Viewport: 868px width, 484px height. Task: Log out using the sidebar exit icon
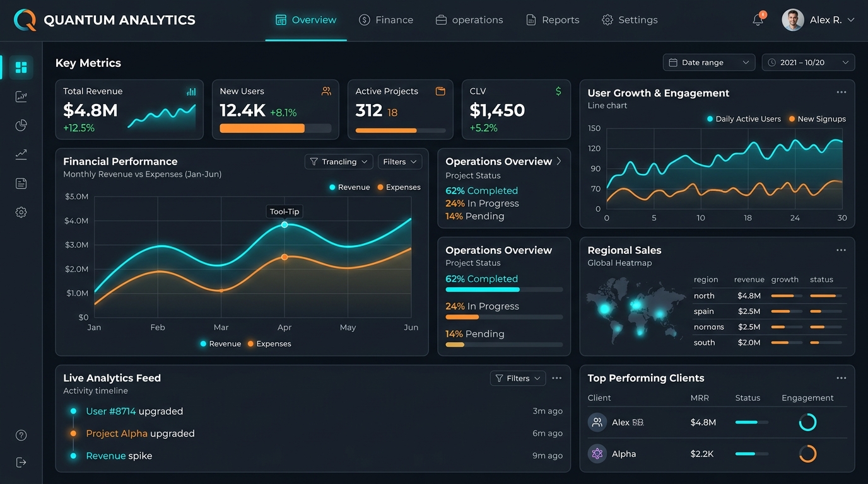click(x=21, y=463)
